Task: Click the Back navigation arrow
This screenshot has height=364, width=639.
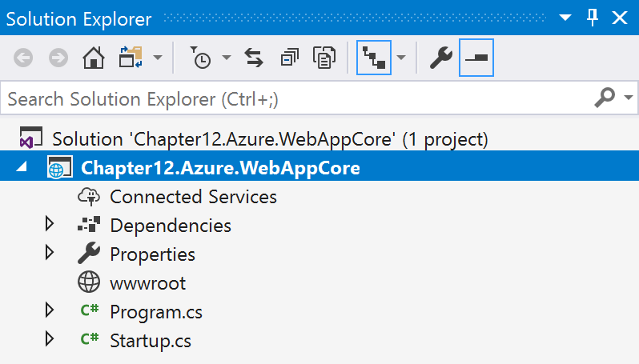Action: [23, 58]
